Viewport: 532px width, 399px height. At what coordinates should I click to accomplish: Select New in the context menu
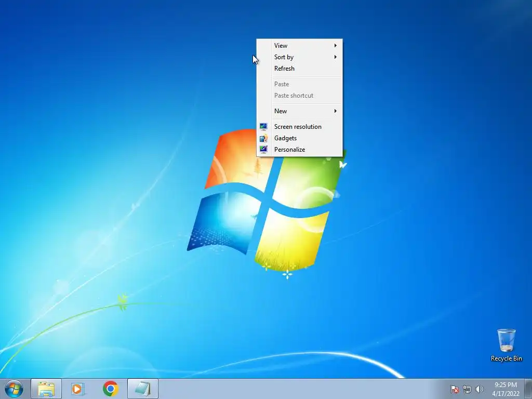pyautogui.click(x=299, y=111)
